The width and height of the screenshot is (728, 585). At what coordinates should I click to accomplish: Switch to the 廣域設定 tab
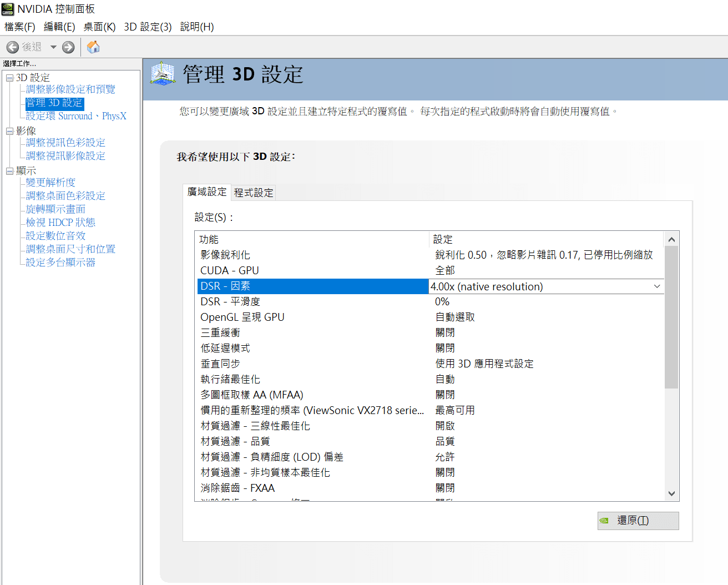point(207,191)
